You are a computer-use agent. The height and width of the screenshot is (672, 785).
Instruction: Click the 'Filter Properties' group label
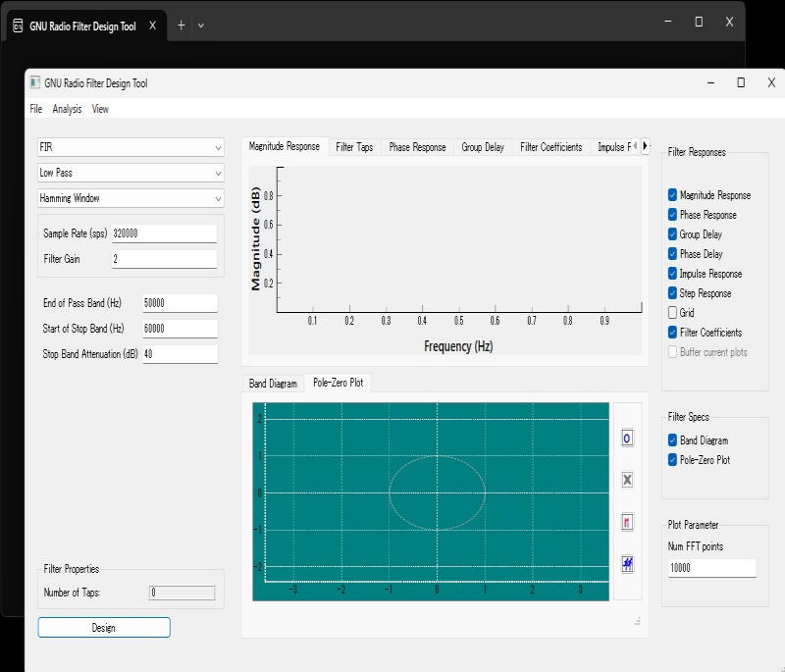click(x=71, y=569)
